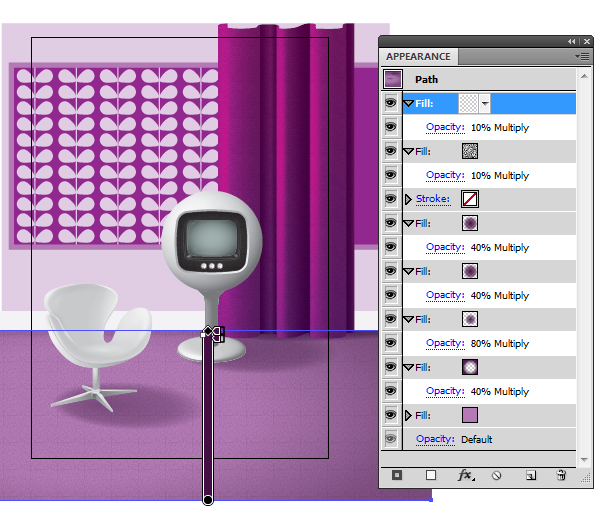The height and width of the screenshot is (520, 599).
Task: Click Opacity link of the first 10% Multiply
Action: (x=445, y=127)
